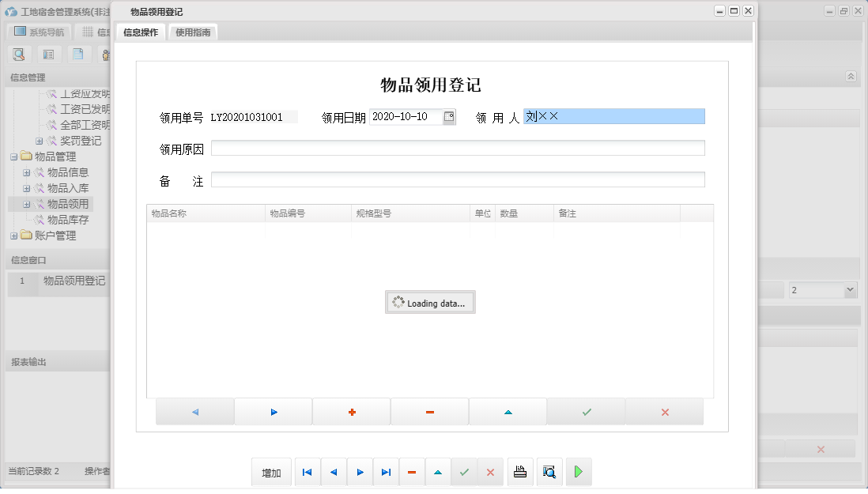This screenshot has height=494, width=868.
Task: Open the number dropdown showing 2
Action: 821,290
